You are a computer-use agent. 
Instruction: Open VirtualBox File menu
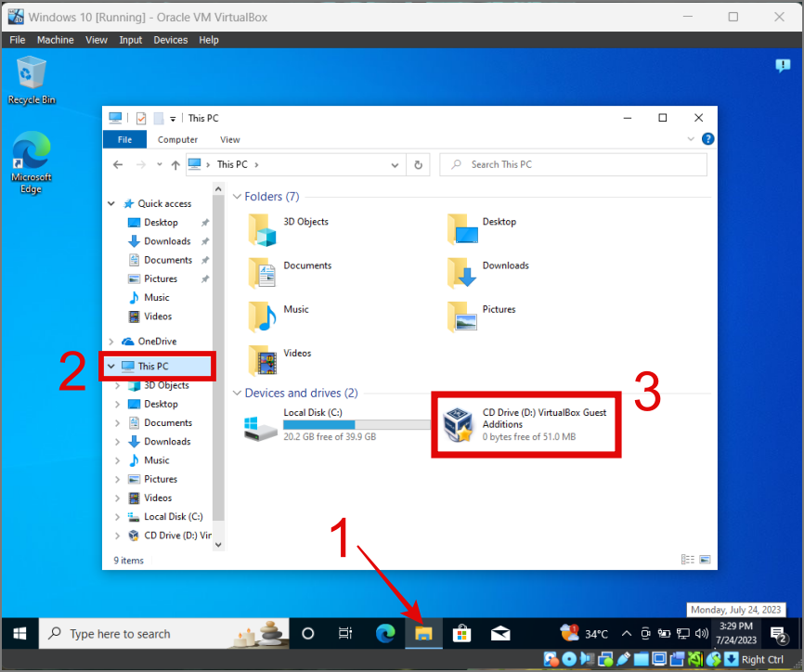17,40
